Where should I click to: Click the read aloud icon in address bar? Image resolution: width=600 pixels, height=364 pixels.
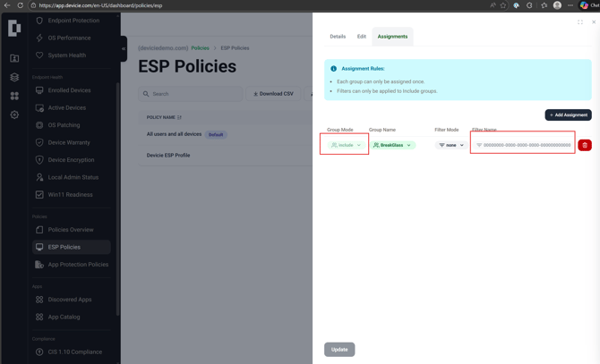coord(493,5)
